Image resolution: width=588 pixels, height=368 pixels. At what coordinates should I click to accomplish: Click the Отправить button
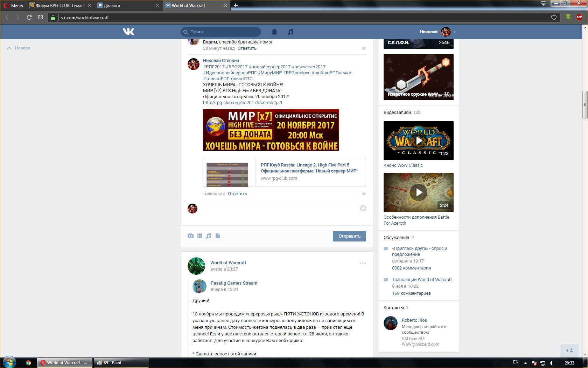(x=349, y=236)
